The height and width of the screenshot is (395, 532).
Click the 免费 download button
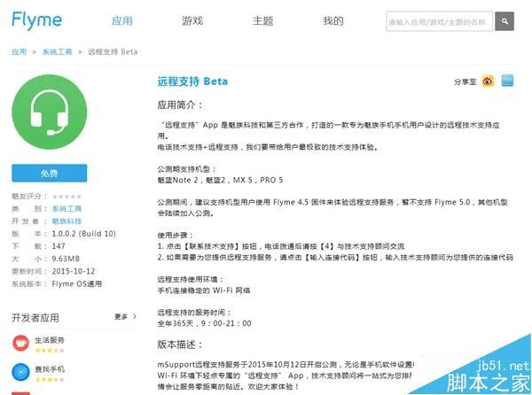[49, 174]
